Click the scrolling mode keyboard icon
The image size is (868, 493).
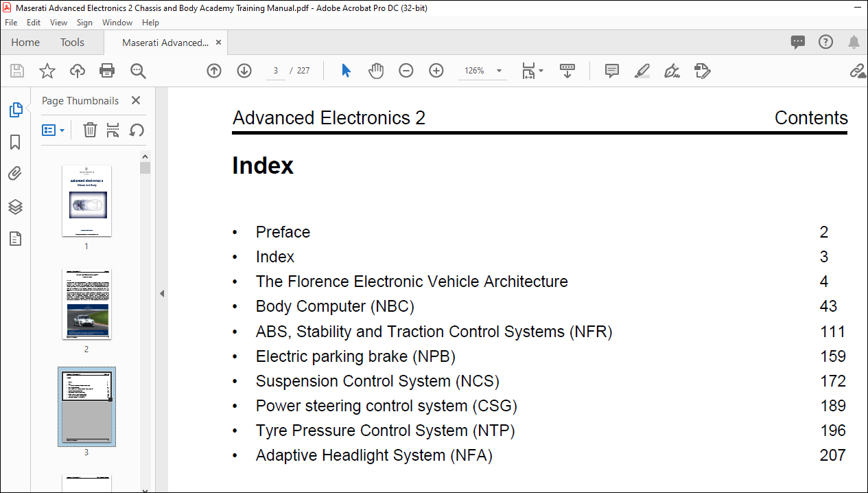click(567, 71)
